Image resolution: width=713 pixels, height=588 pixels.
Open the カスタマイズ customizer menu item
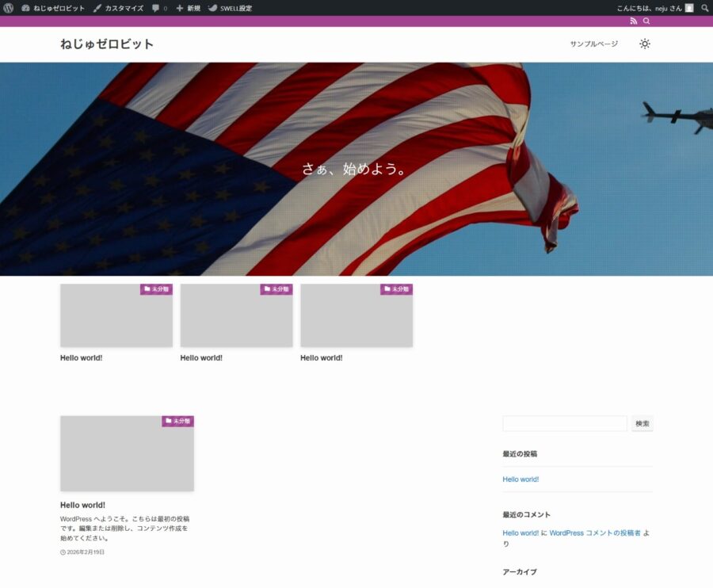pos(118,8)
